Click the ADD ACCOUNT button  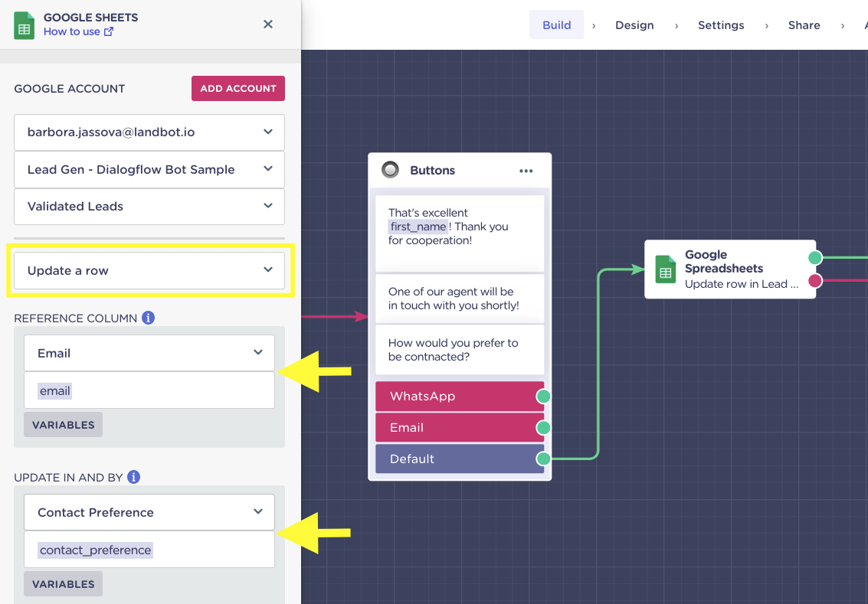point(238,89)
